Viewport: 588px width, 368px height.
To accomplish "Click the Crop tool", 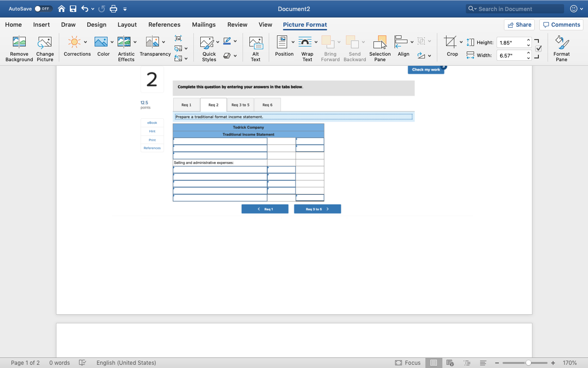I will [x=451, y=47].
